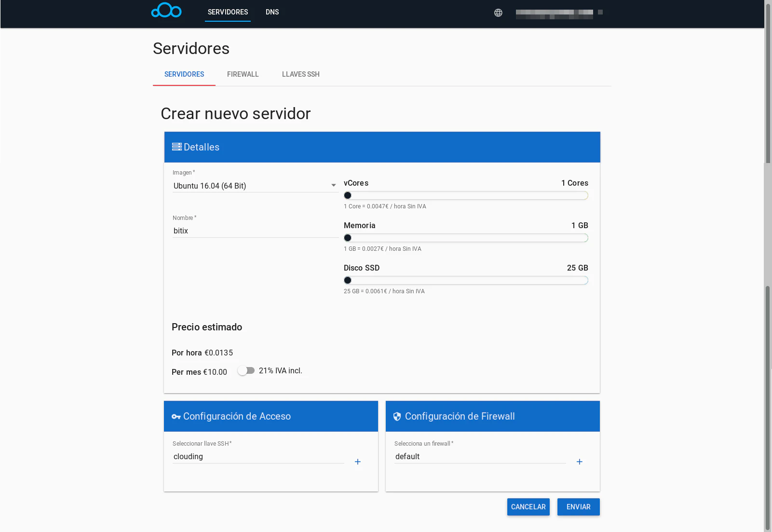
Task: Go to DNS in the top navigation
Action: tap(272, 12)
